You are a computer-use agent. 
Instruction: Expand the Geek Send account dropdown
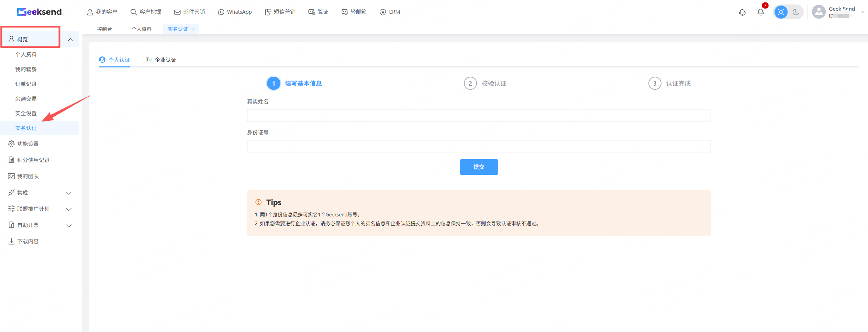point(862,12)
